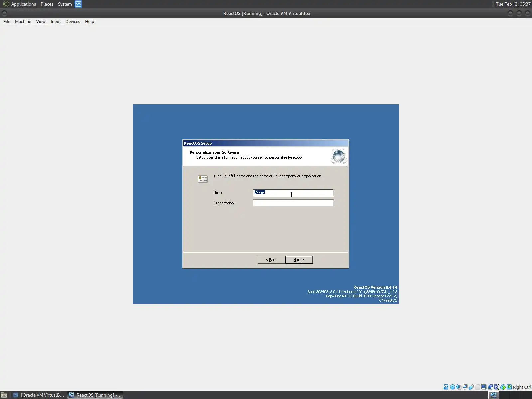Click the 'Reporting NT 5.2' build line
532x399 pixels.
pos(361,296)
